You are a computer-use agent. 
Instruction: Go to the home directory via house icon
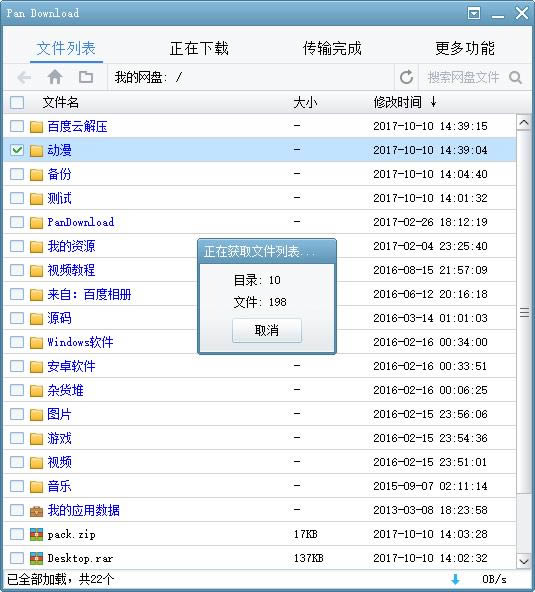[x=55, y=77]
